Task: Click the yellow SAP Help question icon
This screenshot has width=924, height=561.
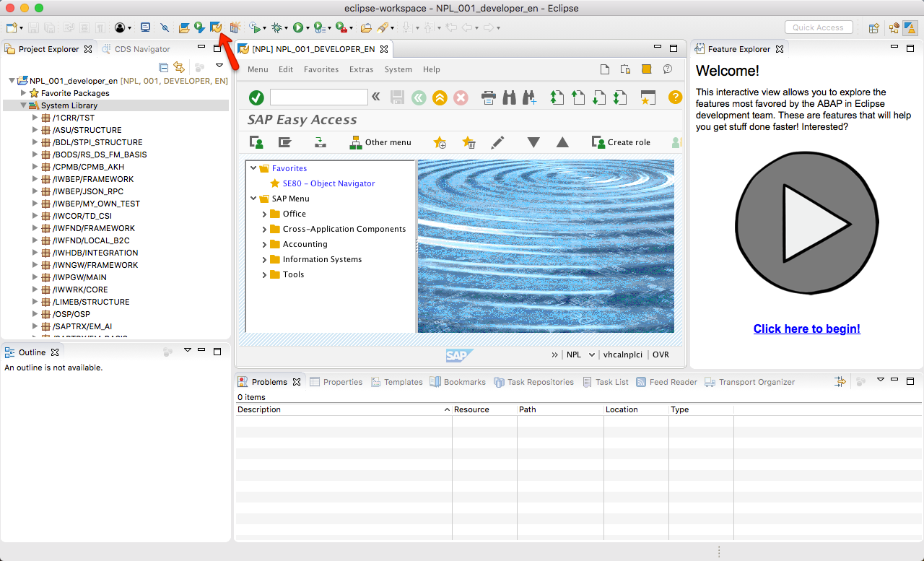Action: 675,97
